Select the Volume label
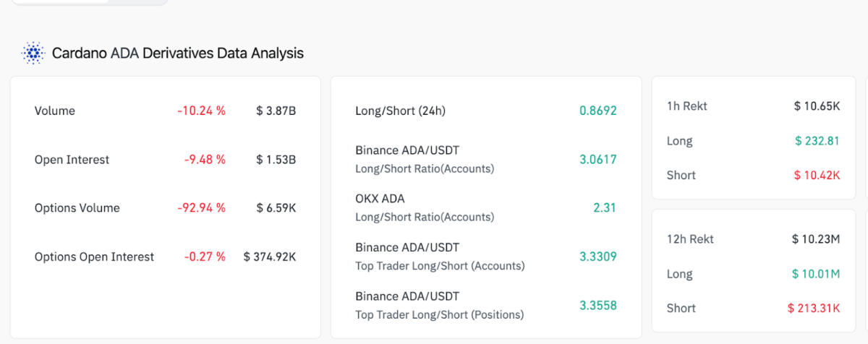The height and width of the screenshot is (344, 868). point(55,111)
